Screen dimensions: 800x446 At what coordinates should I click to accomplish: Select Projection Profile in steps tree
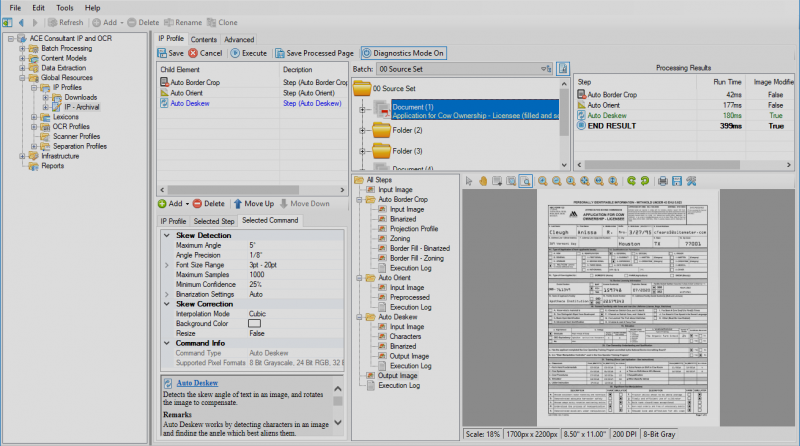[x=414, y=228]
